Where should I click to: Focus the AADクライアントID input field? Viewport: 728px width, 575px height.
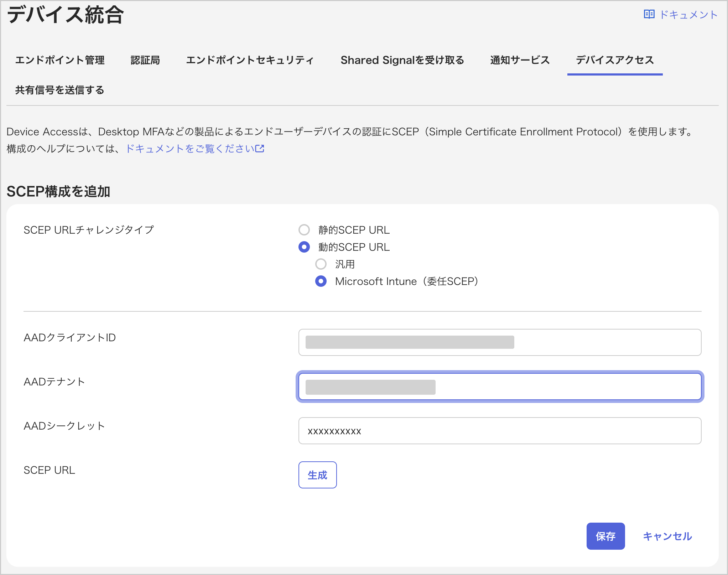(500, 342)
